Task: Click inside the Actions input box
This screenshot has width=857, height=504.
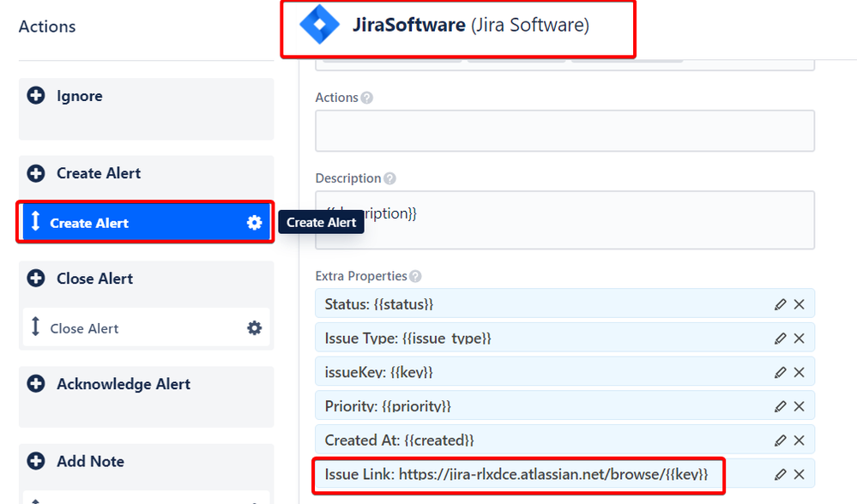Action: click(564, 131)
